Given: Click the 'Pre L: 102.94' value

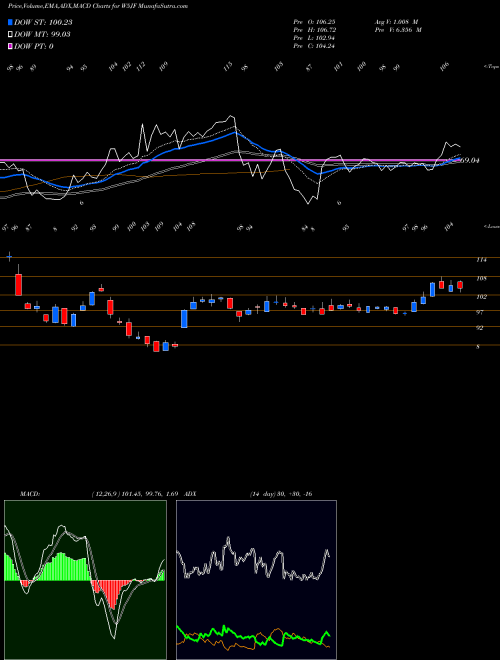Looking at the screenshot, I should pos(314,38).
